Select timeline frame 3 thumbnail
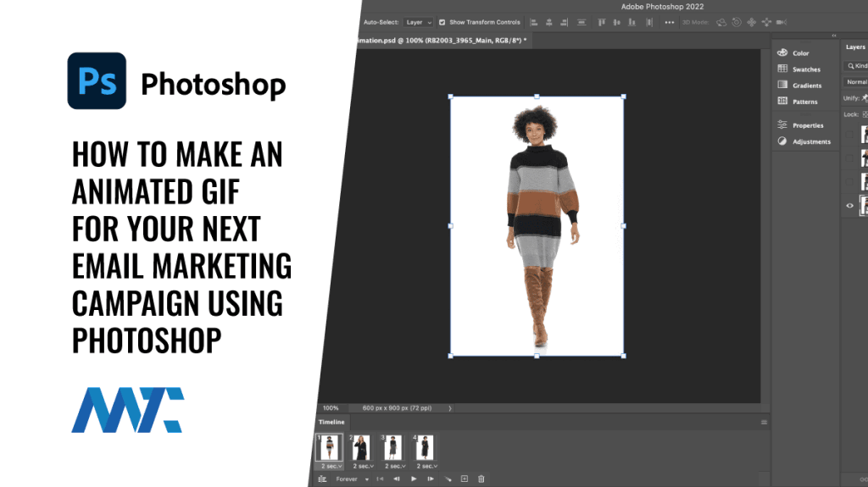Viewport: 868px width, 487px height. (392, 448)
